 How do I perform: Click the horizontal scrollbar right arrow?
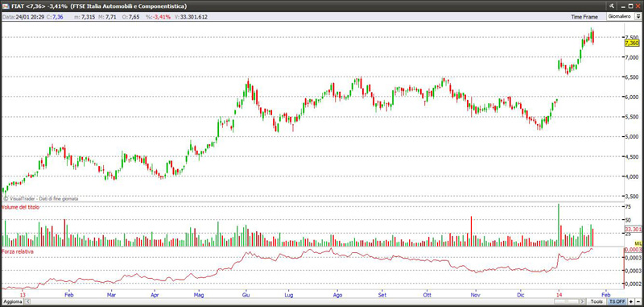pyautogui.click(x=582, y=301)
